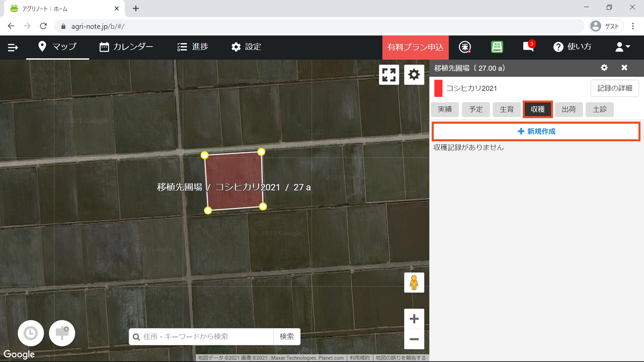
Task: Open a new browser tab with plus
Action: coord(136,9)
